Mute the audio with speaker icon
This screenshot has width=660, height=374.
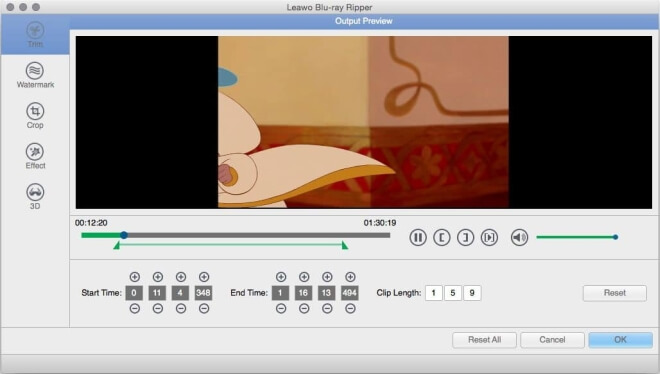pyautogui.click(x=519, y=238)
